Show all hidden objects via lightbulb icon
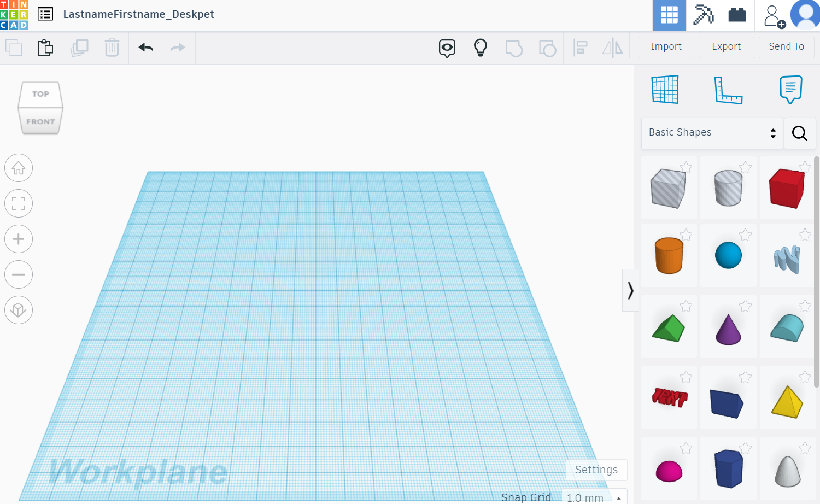The width and height of the screenshot is (820, 504). (x=480, y=48)
